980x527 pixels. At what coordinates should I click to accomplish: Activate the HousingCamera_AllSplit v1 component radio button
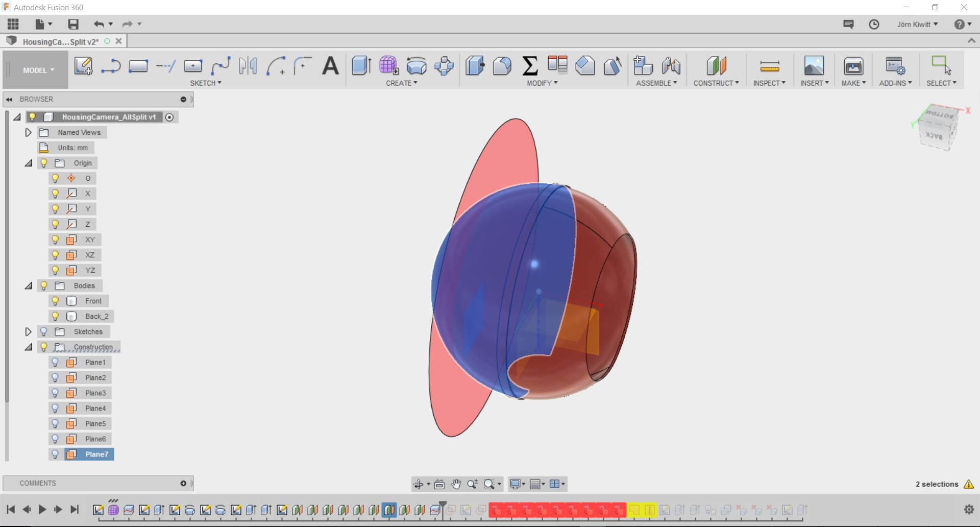169,117
